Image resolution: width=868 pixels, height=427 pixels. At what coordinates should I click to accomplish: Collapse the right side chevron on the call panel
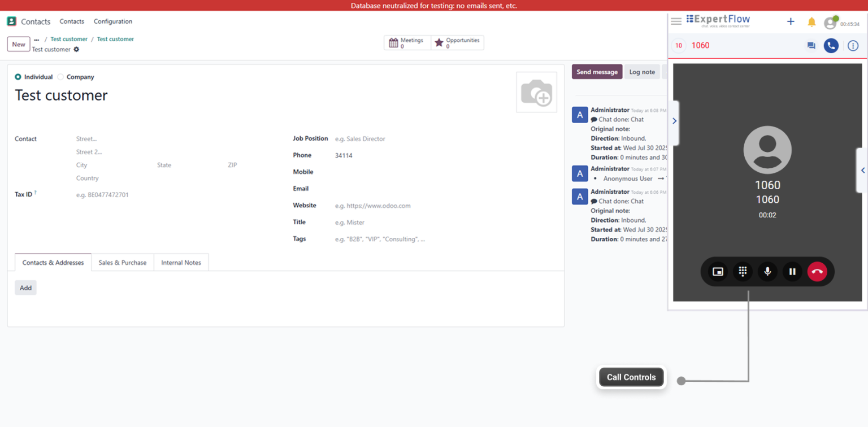point(863,170)
